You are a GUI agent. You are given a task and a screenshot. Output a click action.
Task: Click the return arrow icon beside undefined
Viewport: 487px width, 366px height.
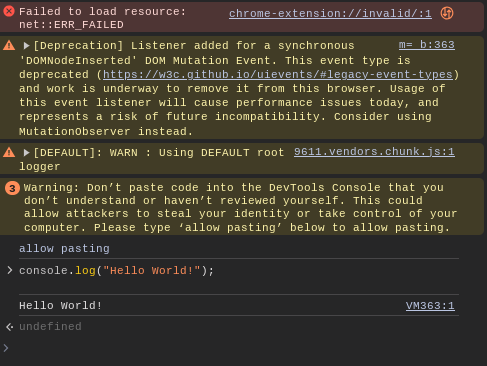click(10, 327)
